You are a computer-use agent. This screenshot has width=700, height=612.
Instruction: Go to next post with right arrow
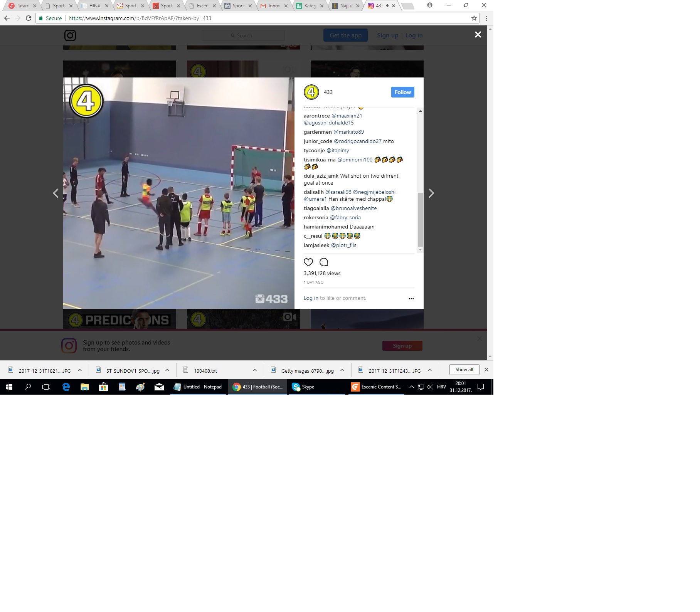pyautogui.click(x=431, y=193)
